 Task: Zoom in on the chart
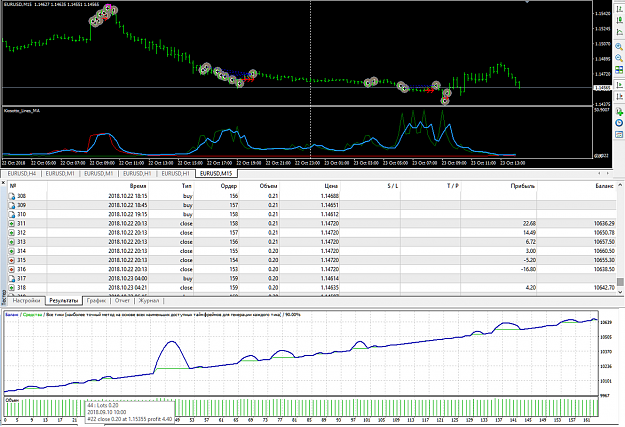pyautogui.click(x=619, y=47)
